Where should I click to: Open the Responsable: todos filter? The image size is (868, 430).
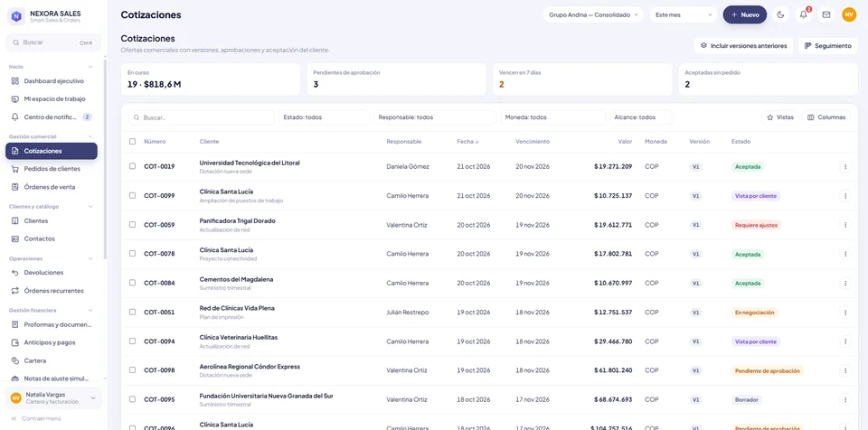(435, 117)
